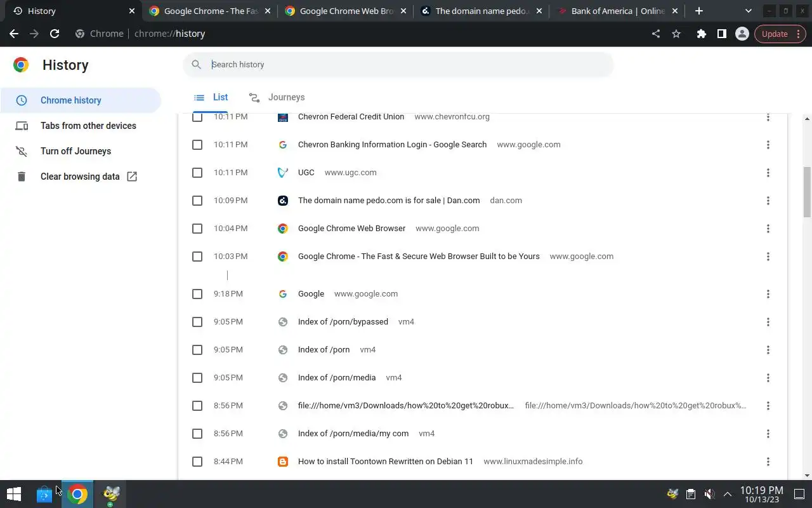Navigate back with the back arrow
812x508 pixels.
pyautogui.click(x=14, y=34)
